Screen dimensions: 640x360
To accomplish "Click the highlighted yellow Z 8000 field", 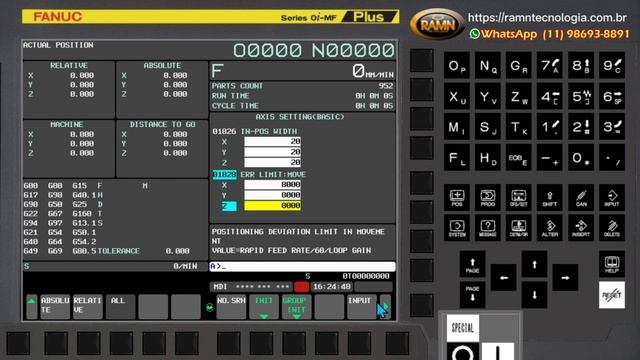I will [272, 206].
